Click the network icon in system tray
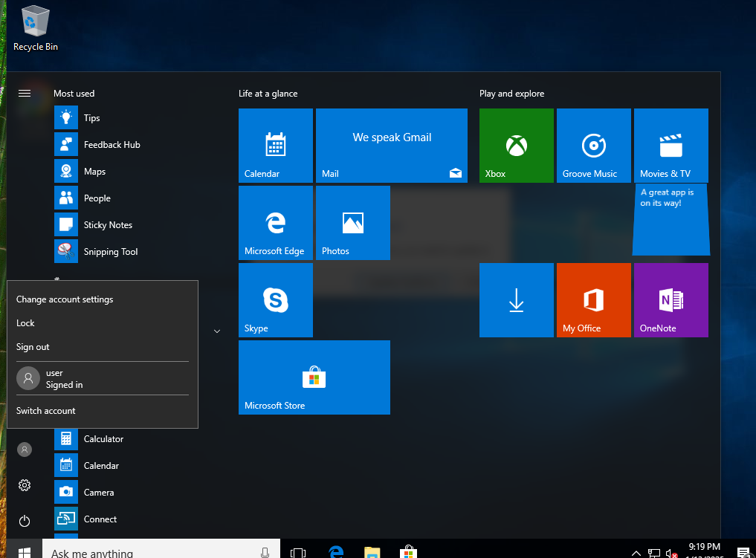 point(653,554)
